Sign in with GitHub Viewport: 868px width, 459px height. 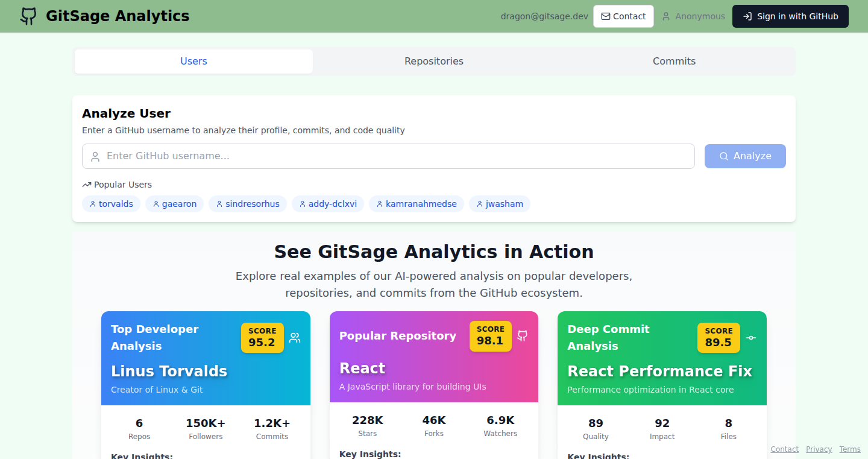(x=790, y=16)
